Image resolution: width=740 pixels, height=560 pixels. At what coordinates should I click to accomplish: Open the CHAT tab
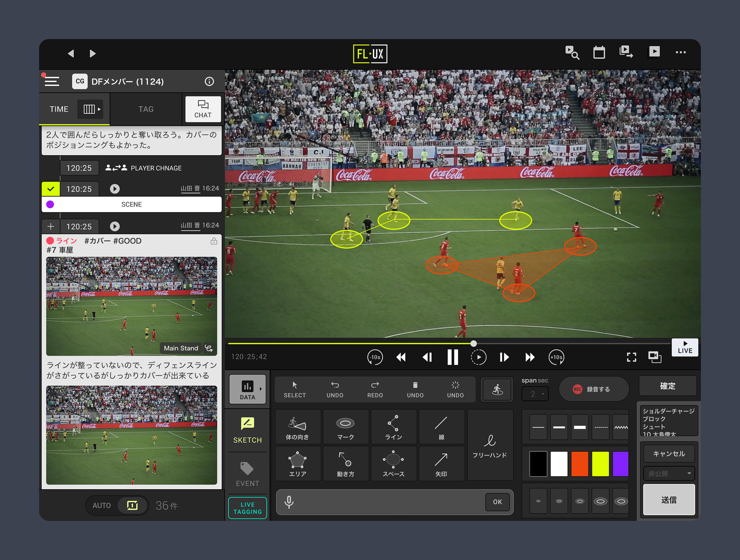(203, 109)
